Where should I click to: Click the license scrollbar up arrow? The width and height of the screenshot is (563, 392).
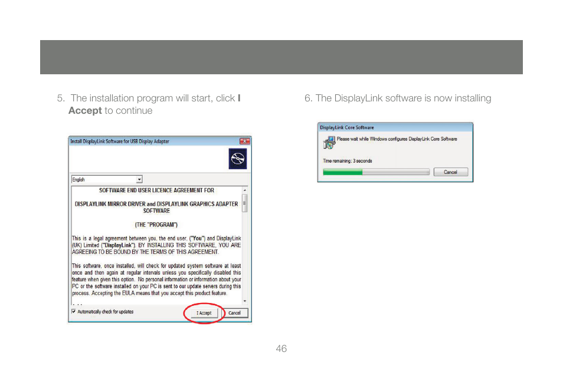click(x=245, y=190)
